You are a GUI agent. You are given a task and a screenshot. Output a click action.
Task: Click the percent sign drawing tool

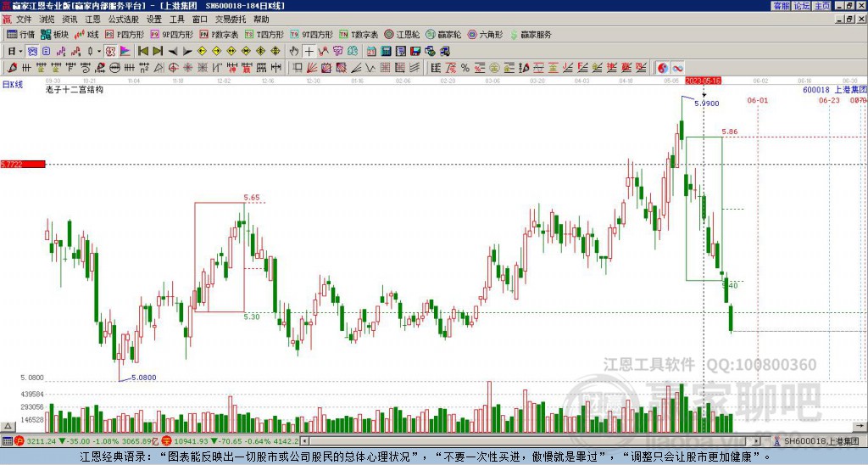tap(465, 67)
